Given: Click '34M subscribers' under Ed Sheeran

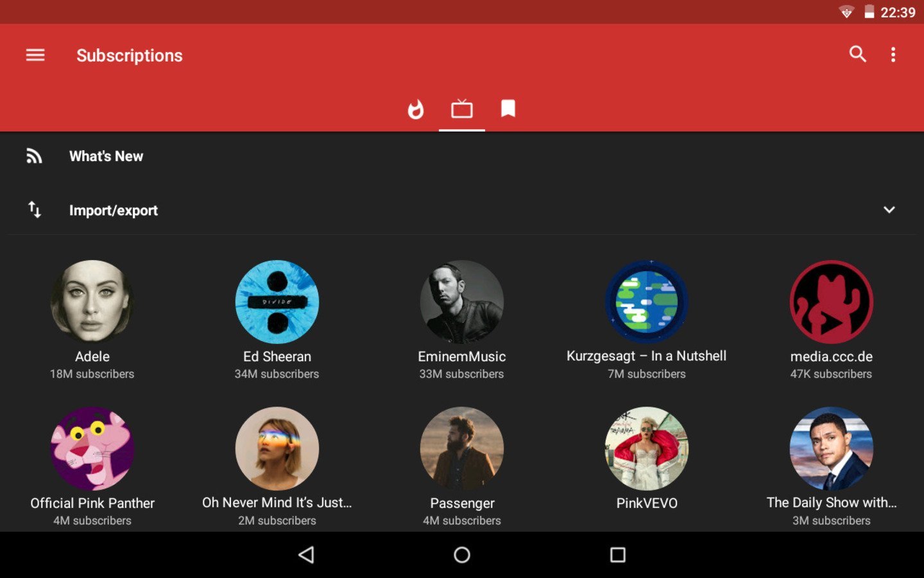Looking at the screenshot, I should click(x=277, y=374).
